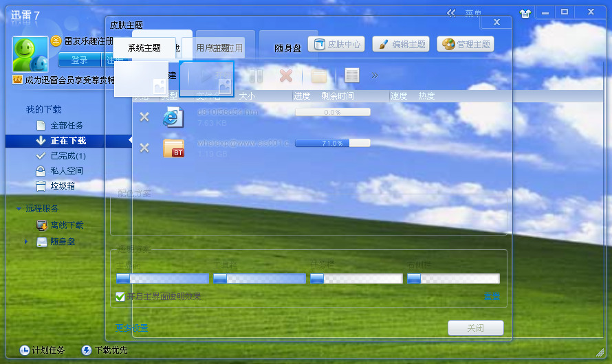
Task: Adjust the 右侧栏 transparency slider
Action: (x=453, y=279)
